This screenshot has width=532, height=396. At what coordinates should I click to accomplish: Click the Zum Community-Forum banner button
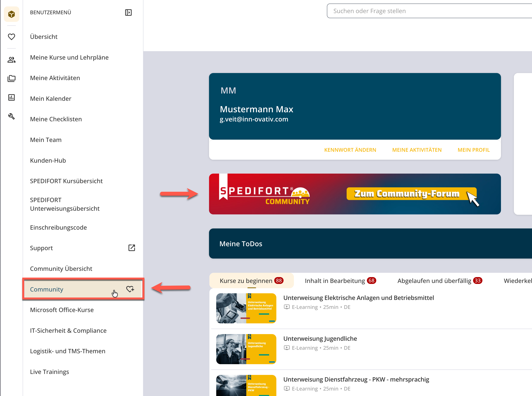(x=411, y=194)
